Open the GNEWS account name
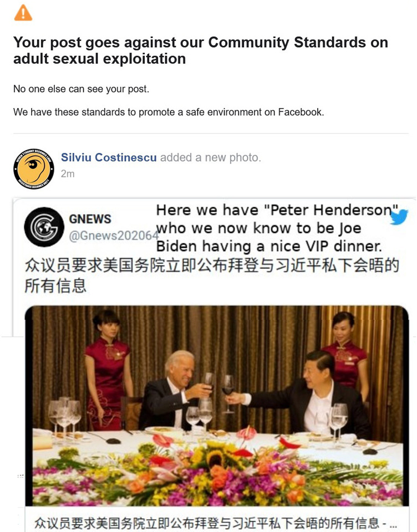Viewport: 417px width, 532px height. point(90,219)
